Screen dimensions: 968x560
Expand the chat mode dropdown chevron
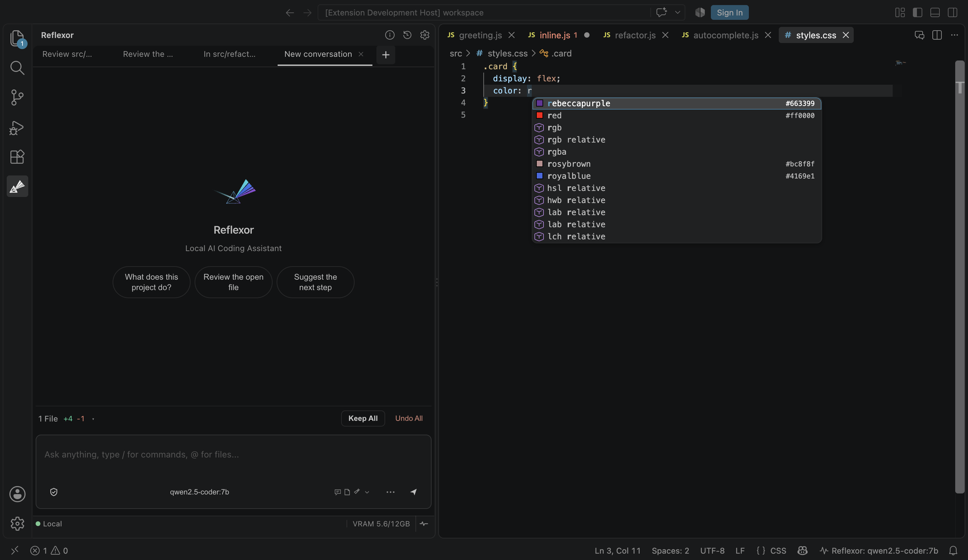point(367,492)
